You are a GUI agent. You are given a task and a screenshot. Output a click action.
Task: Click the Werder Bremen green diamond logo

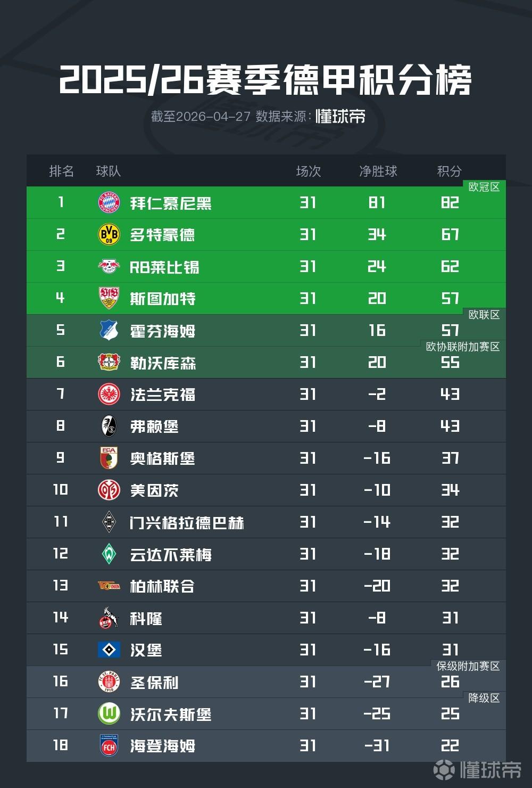[x=109, y=554]
